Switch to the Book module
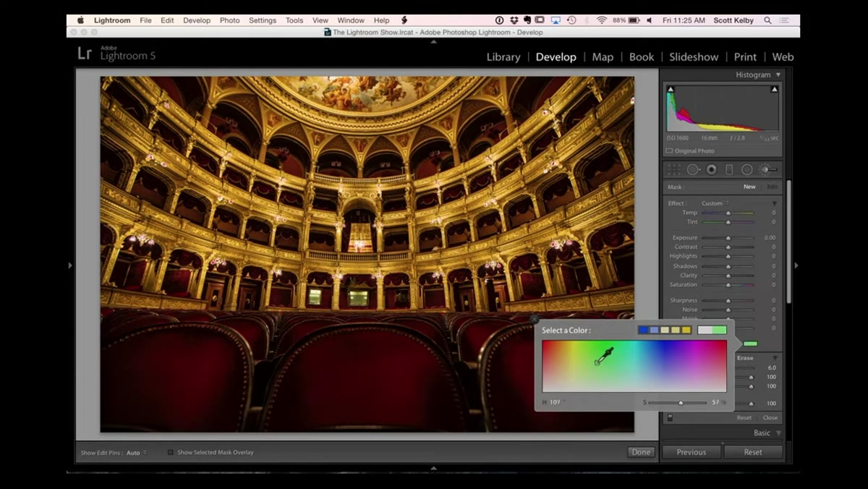Image resolution: width=868 pixels, height=489 pixels. point(642,57)
